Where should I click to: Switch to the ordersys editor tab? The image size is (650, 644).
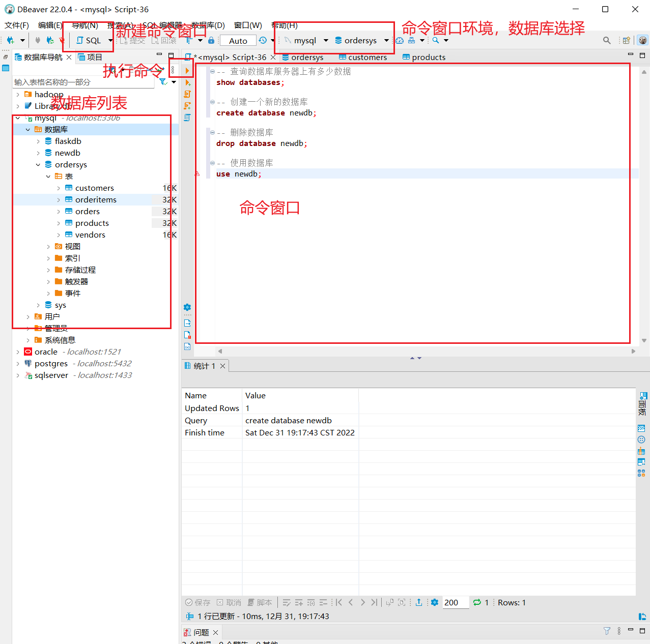[303, 57]
